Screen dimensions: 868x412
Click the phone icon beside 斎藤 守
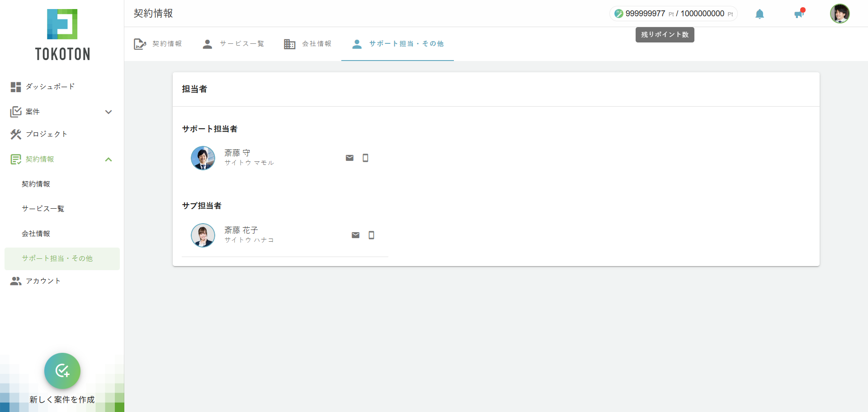[x=365, y=158]
